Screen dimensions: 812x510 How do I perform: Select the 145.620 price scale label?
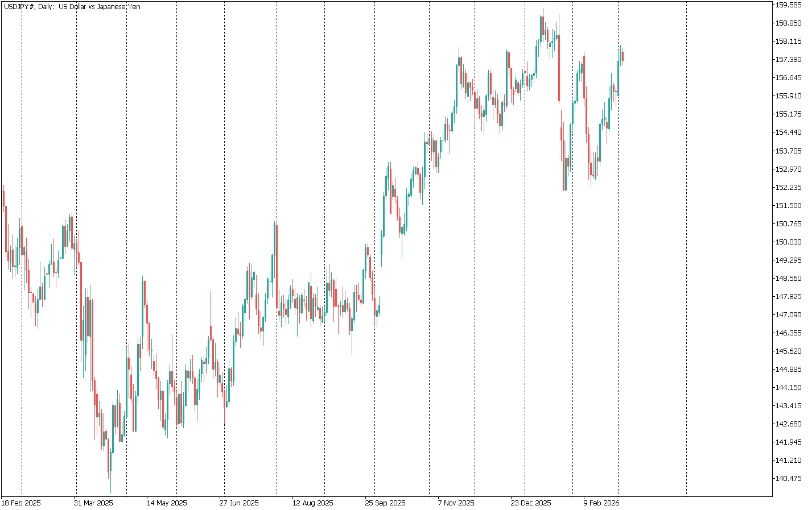pos(789,351)
